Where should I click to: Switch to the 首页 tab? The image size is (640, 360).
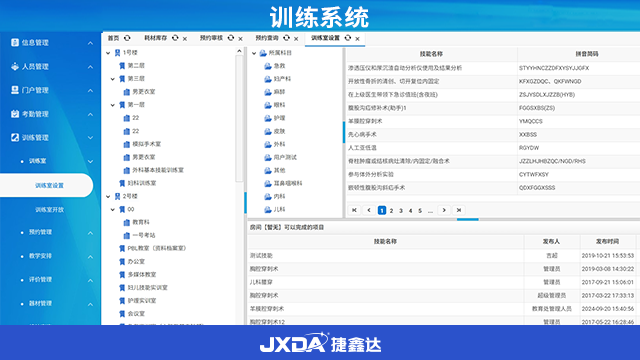click(113, 38)
